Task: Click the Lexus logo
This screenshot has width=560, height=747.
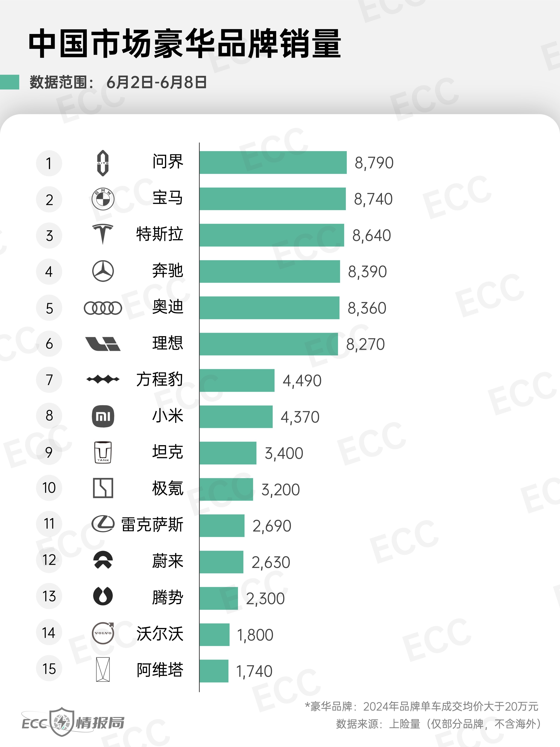Action: tap(103, 524)
